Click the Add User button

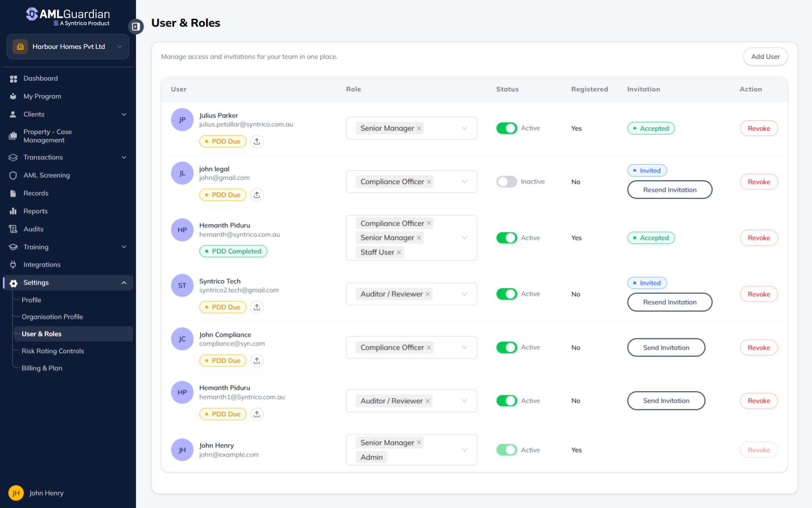765,57
